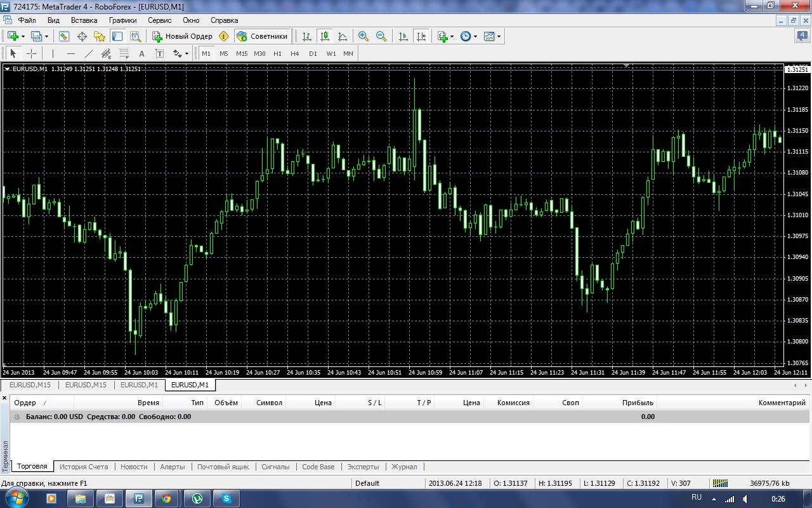Open the EURUSD,M1 chart title dropdown triangle

8,69
